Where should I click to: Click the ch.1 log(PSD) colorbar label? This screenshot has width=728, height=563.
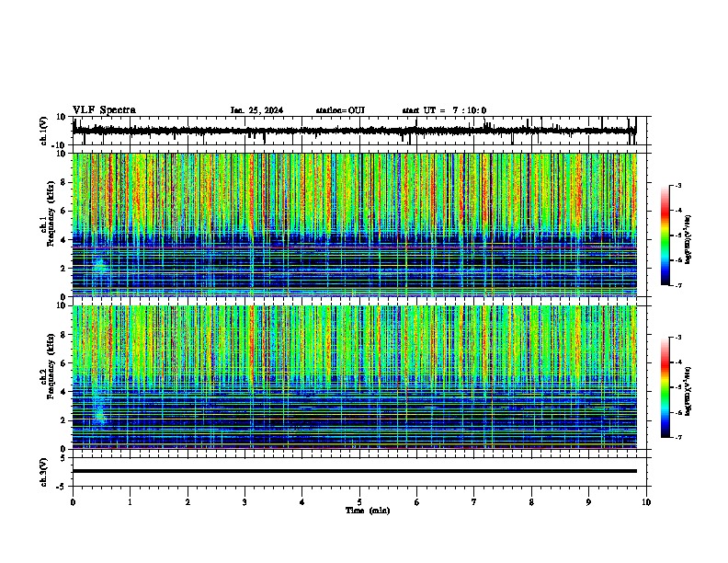pyautogui.click(x=688, y=240)
